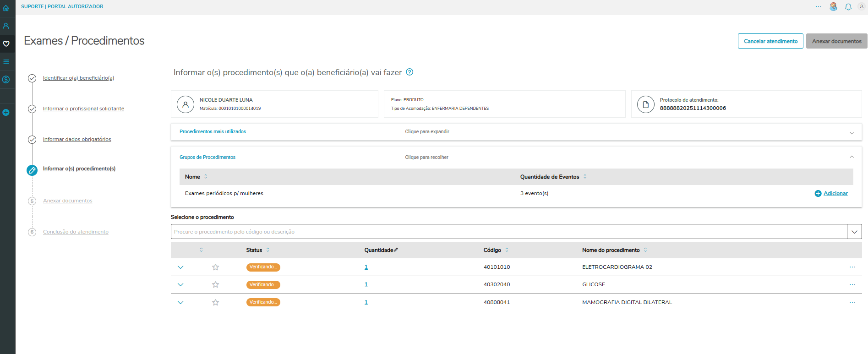Image resolution: width=868 pixels, height=354 pixels.
Task: Click the notification bell icon
Action: (848, 7)
